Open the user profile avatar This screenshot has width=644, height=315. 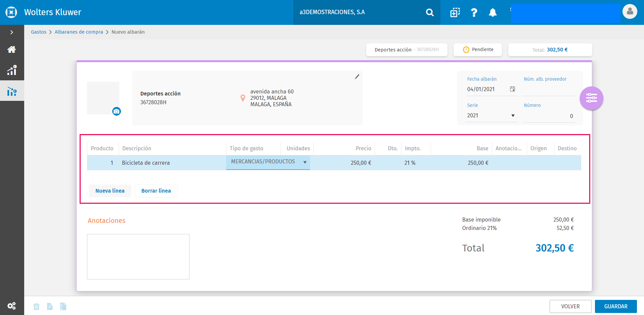pyautogui.click(x=630, y=11)
